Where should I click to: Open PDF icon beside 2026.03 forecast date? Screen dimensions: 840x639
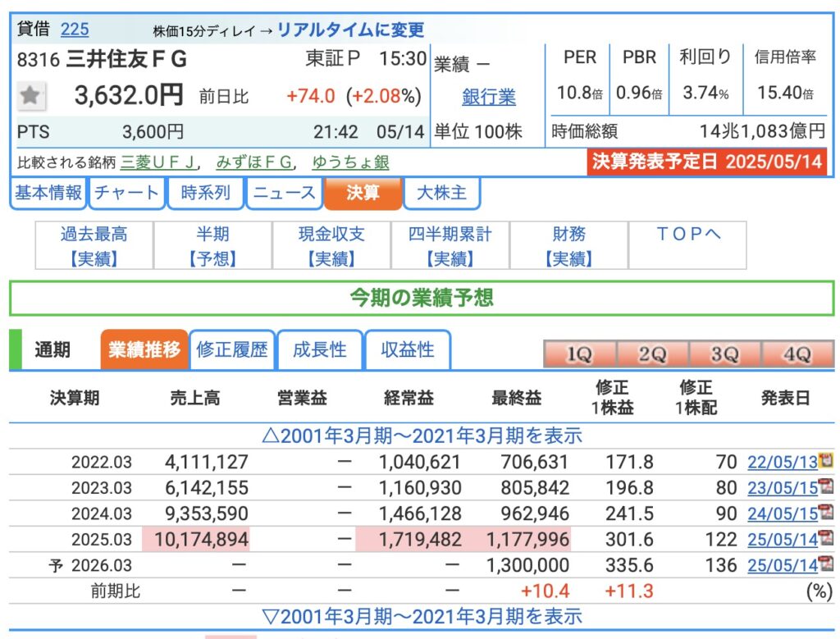tap(825, 564)
